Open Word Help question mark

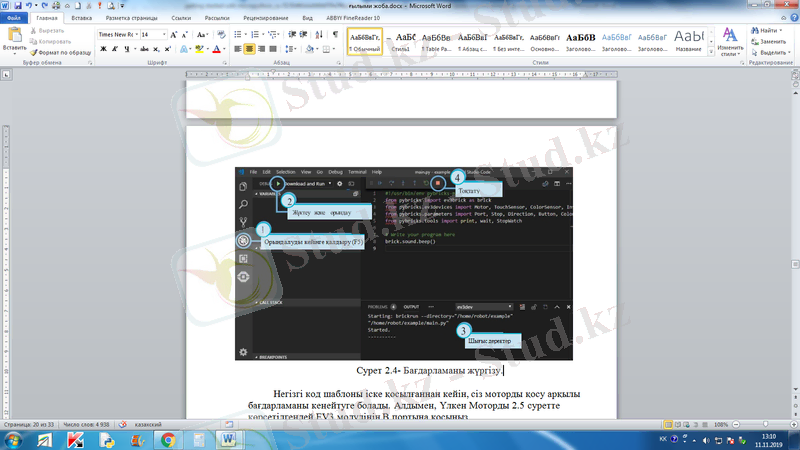click(x=794, y=18)
